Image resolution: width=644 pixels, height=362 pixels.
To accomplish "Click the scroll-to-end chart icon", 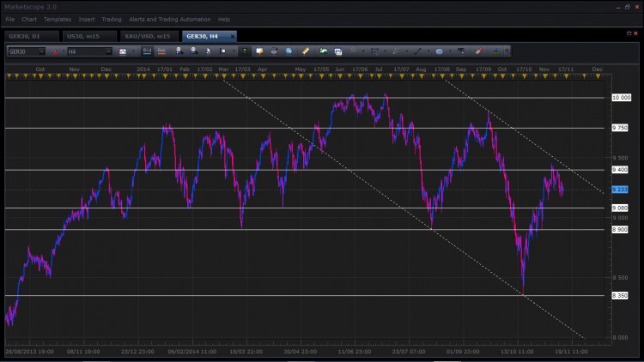I will pos(223,51).
